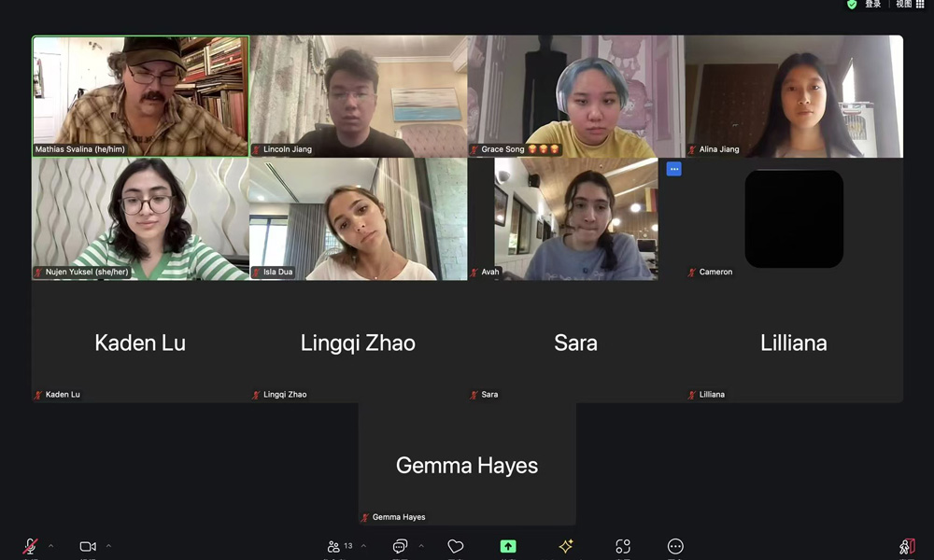Click the apps icon in toolbar
Viewport: 934px width, 560px height.
click(623, 546)
